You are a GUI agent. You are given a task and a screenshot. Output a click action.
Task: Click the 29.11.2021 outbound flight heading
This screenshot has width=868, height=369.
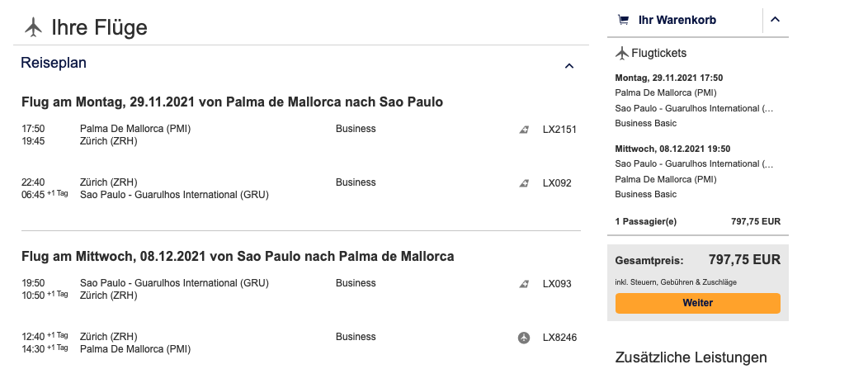(232, 102)
